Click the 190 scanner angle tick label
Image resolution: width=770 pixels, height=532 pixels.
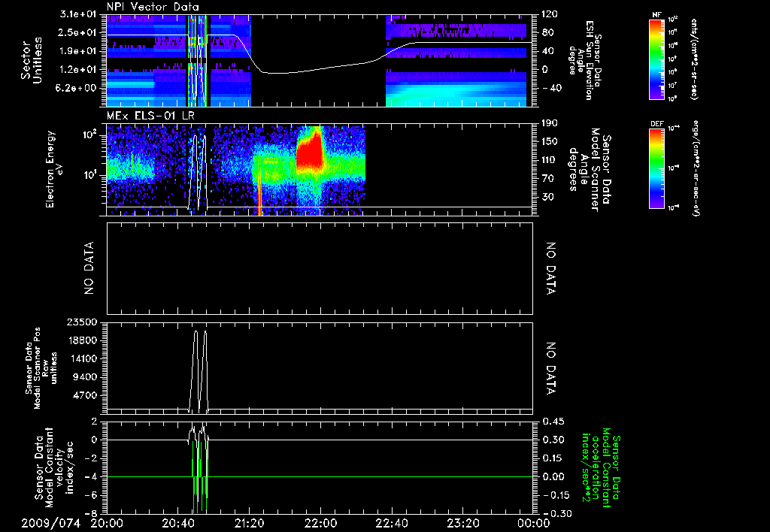(x=549, y=123)
